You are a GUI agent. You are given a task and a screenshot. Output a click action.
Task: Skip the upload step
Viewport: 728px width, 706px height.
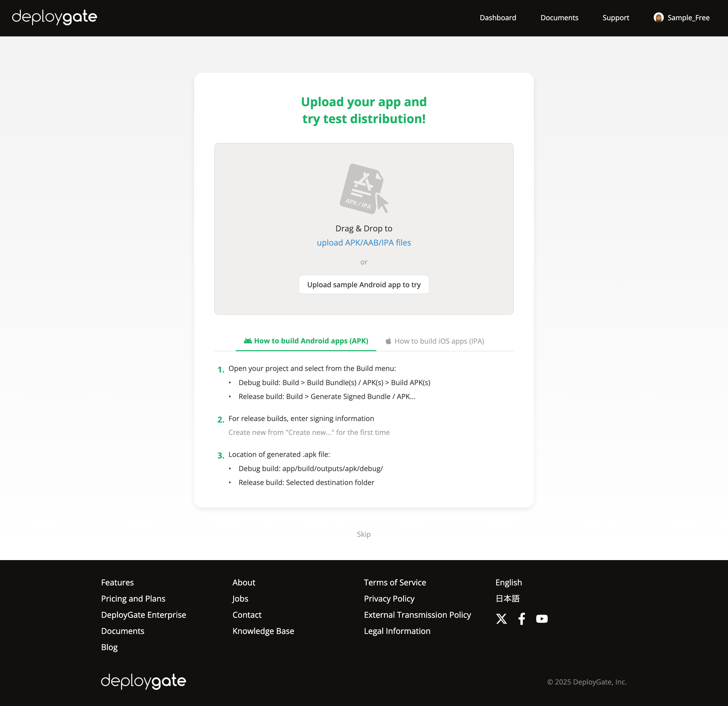(x=364, y=534)
